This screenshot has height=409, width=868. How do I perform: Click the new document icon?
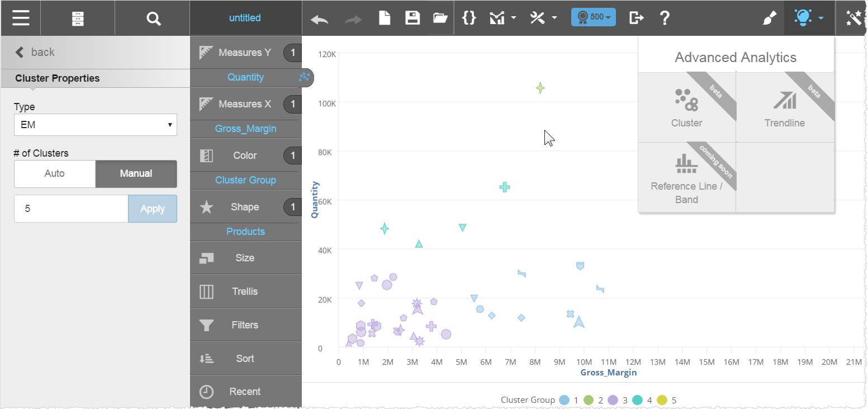(385, 18)
